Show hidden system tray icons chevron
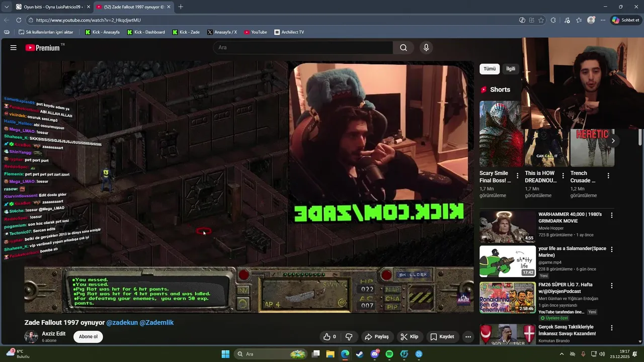Image resolution: width=644 pixels, height=362 pixels. coord(561,354)
